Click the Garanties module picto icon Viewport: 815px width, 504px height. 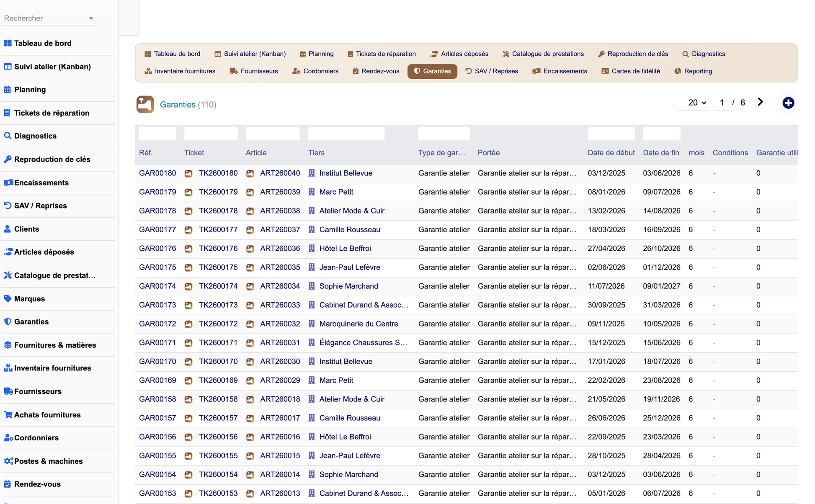145,105
